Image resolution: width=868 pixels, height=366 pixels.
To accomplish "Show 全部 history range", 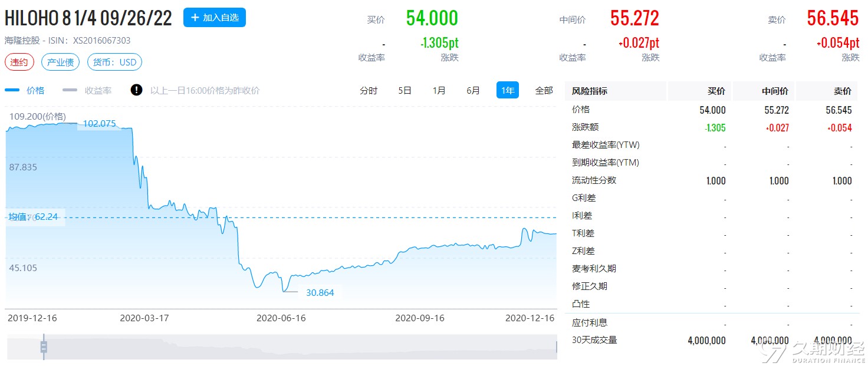I will [544, 90].
